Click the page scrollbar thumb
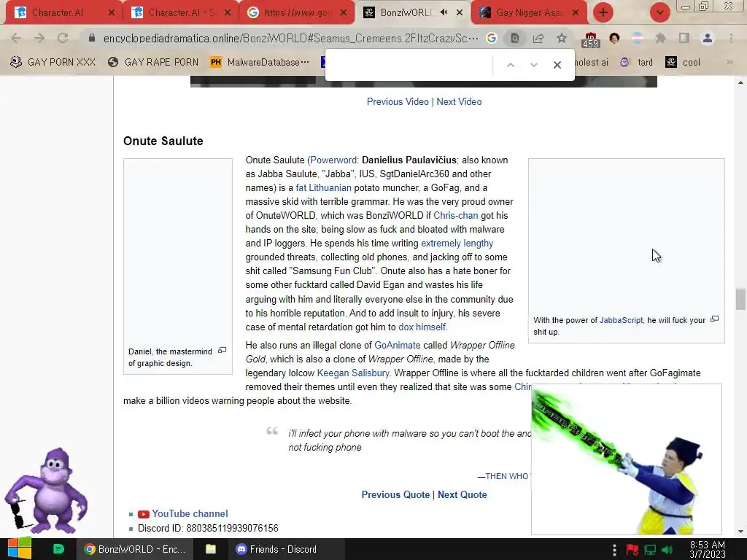Image resolution: width=747 pixels, height=560 pixels. click(x=740, y=299)
